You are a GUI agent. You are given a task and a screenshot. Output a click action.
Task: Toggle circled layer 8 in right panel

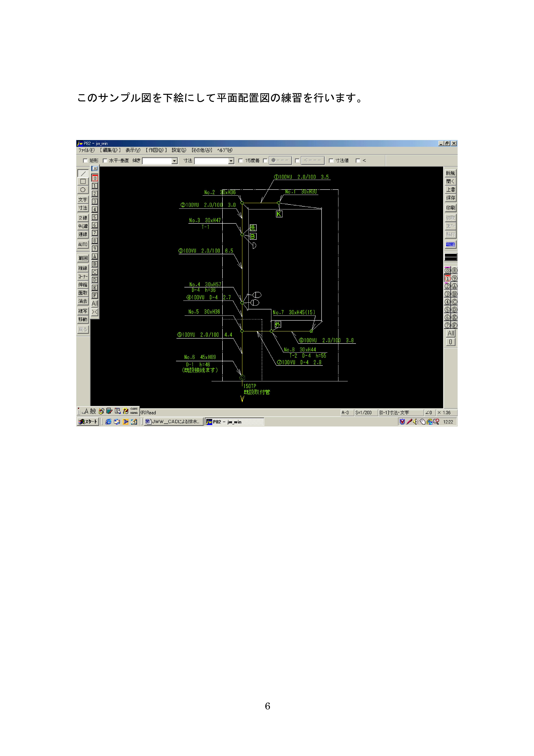454,270
